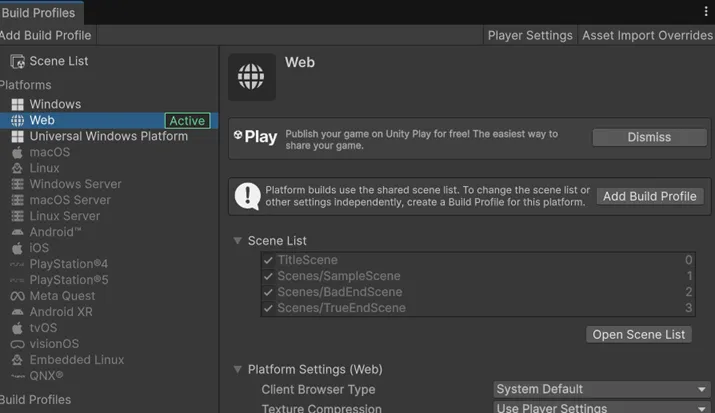Click the Scenes/TrueEndScene row text

[x=342, y=308]
